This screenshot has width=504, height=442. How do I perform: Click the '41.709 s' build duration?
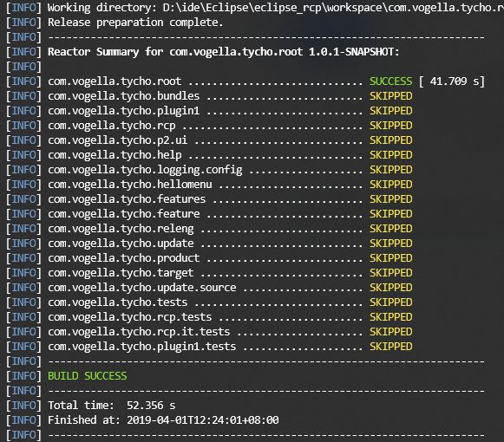[x=455, y=81]
